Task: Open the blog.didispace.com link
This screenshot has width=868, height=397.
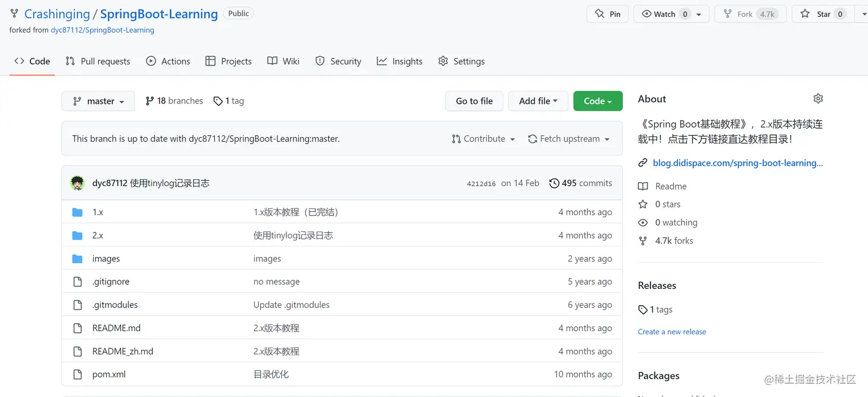Action: [x=738, y=163]
